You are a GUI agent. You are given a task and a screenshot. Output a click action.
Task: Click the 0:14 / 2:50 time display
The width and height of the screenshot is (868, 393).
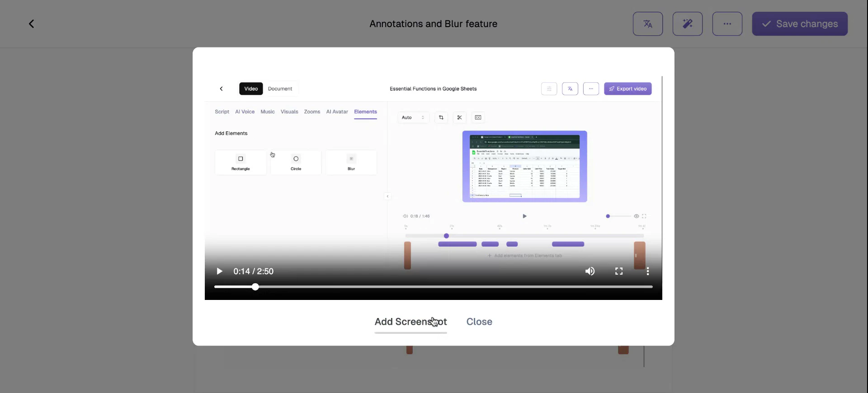pos(253,271)
